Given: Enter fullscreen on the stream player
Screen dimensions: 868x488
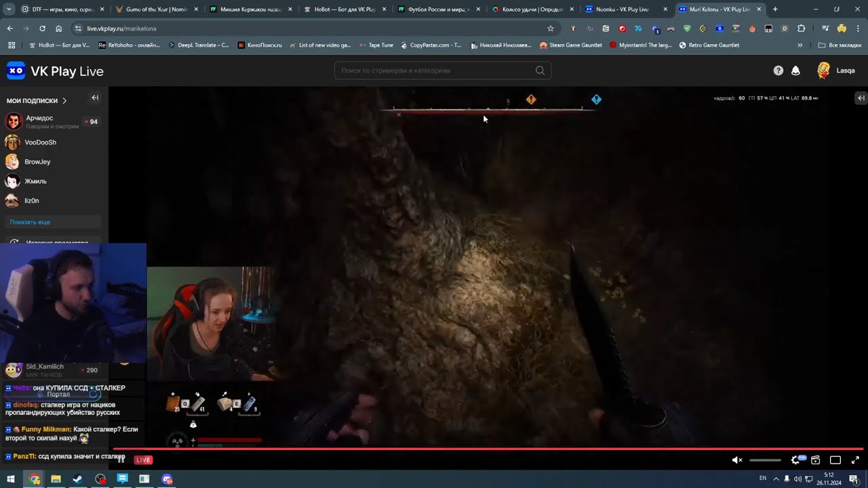Looking at the screenshot, I should point(855,460).
